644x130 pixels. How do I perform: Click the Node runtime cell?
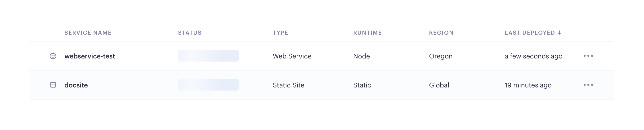click(x=361, y=56)
